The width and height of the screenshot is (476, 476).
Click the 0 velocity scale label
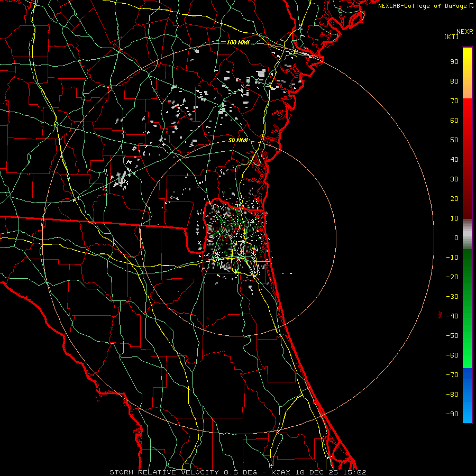coord(456,237)
